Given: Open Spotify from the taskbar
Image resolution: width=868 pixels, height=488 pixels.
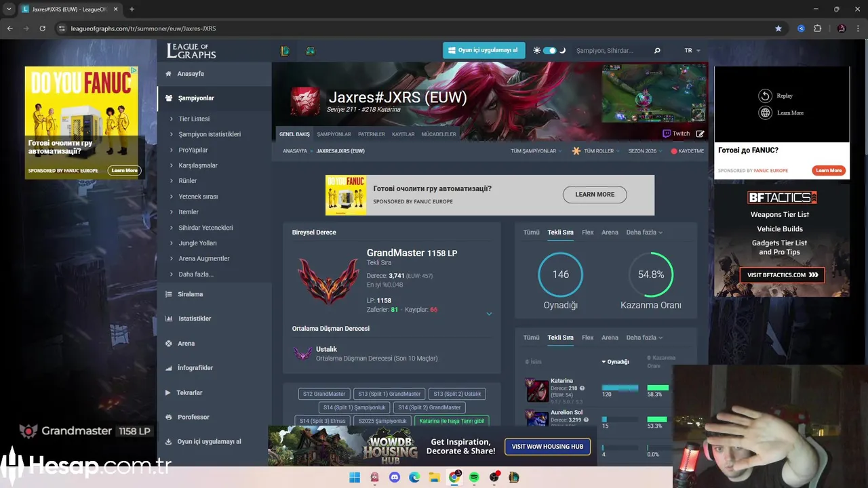Looking at the screenshot, I should coord(474,477).
